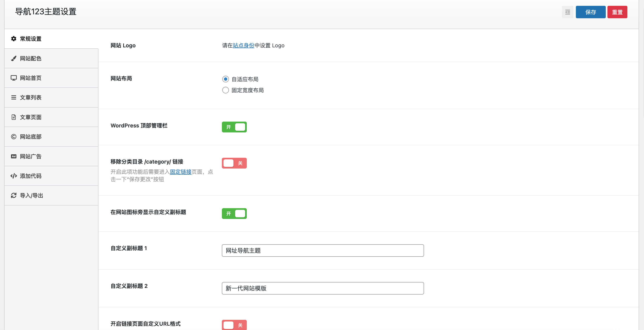Click the expand-all icon next to 保存
The width and height of the screenshot is (644, 330).
(x=568, y=12)
